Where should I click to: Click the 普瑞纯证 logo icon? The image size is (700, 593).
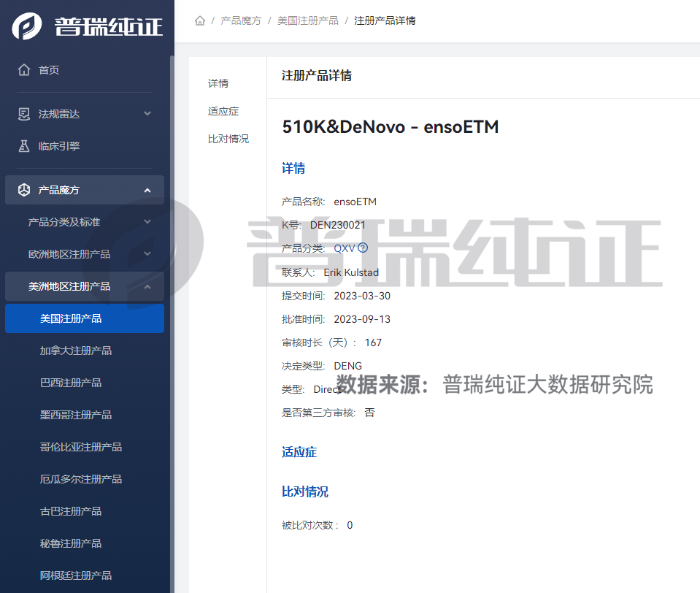pos(27,26)
